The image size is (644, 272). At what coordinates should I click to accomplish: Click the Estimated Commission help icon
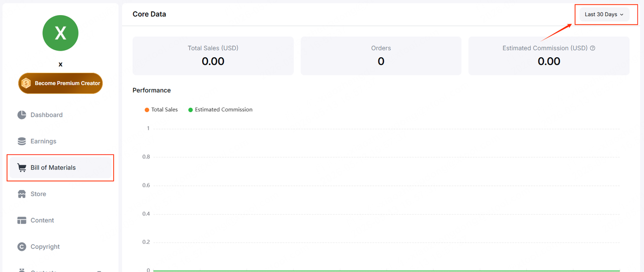(x=593, y=48)
